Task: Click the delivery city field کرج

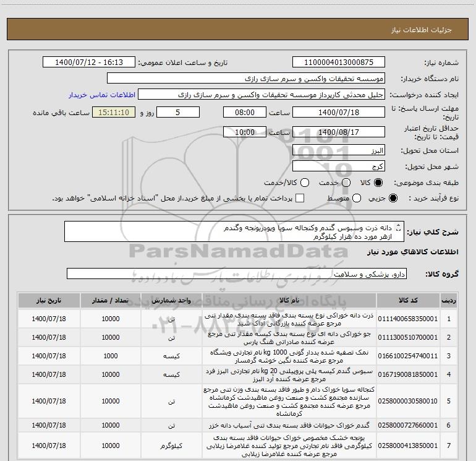Action: pos(339,166)
